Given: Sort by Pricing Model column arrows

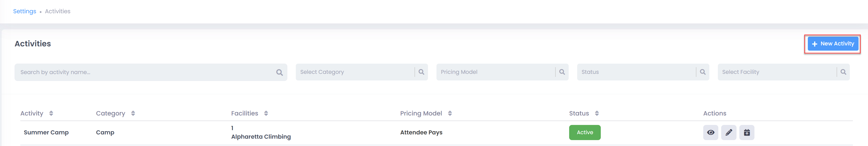Looking at the screenshot, I should point(450,113).
